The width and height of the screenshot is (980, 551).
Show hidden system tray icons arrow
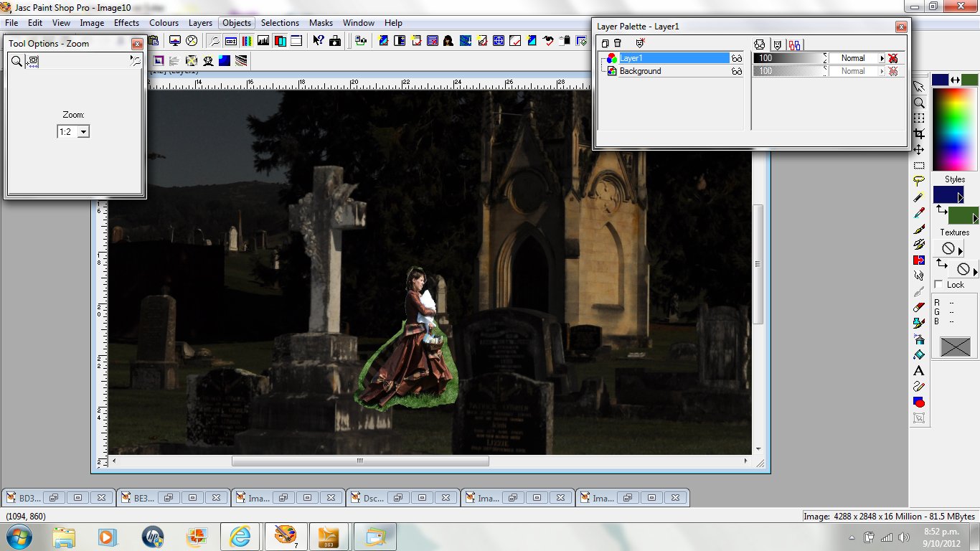pos(852,537)
